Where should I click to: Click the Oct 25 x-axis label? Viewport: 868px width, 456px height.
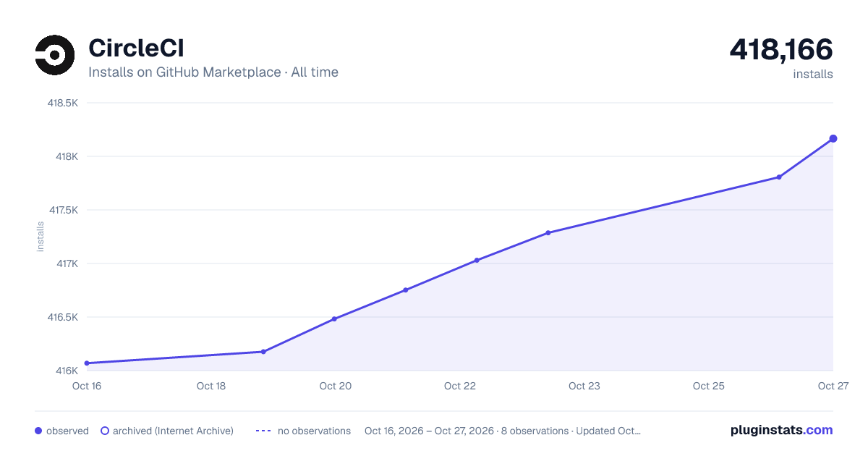pyautogui.click(x=709, y=386)
